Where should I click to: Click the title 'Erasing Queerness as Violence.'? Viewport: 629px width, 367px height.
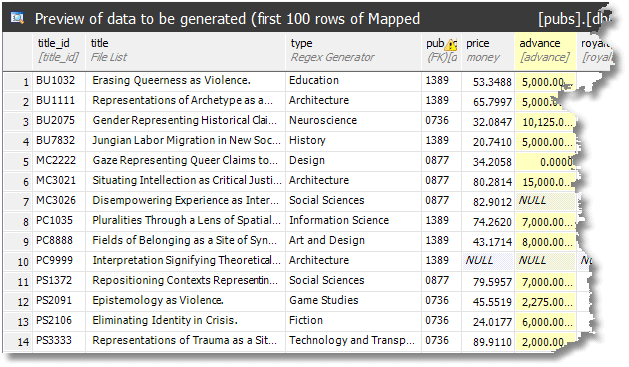tap(171, 80)
